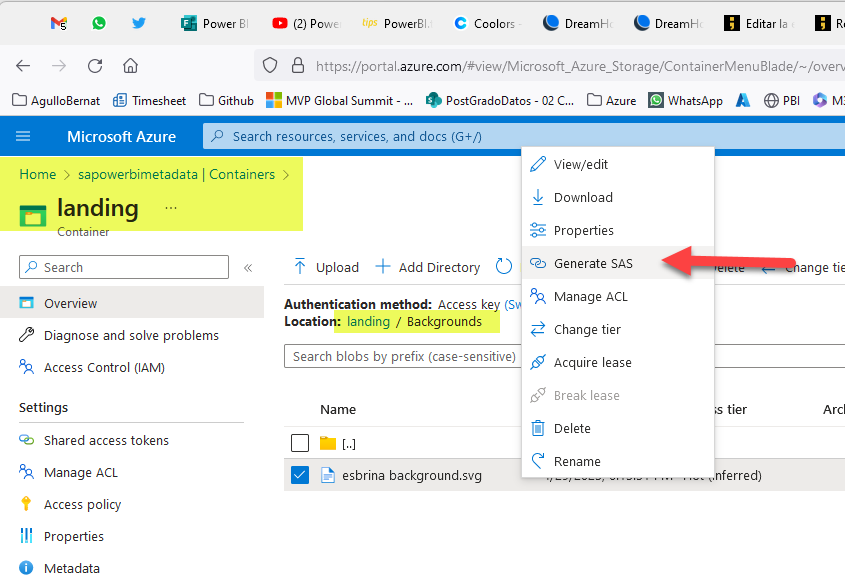
Task: Select Generate SAS from context menu
Action: point(593,263)
